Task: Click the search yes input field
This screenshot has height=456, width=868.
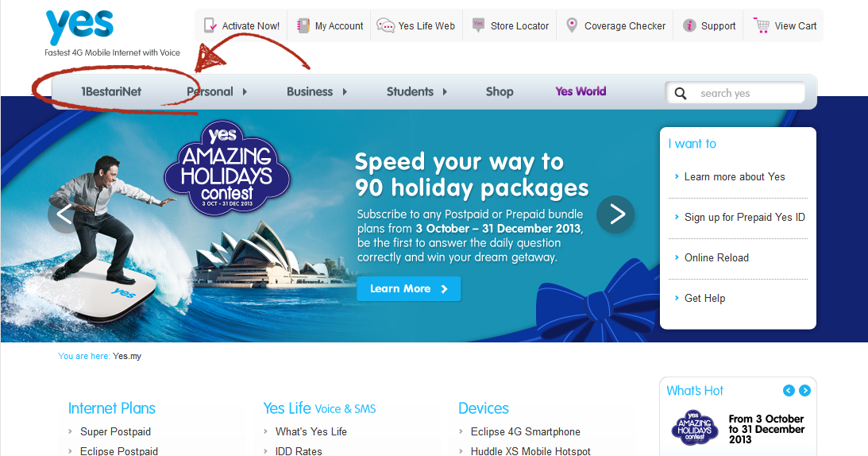Action: (735, 93)
